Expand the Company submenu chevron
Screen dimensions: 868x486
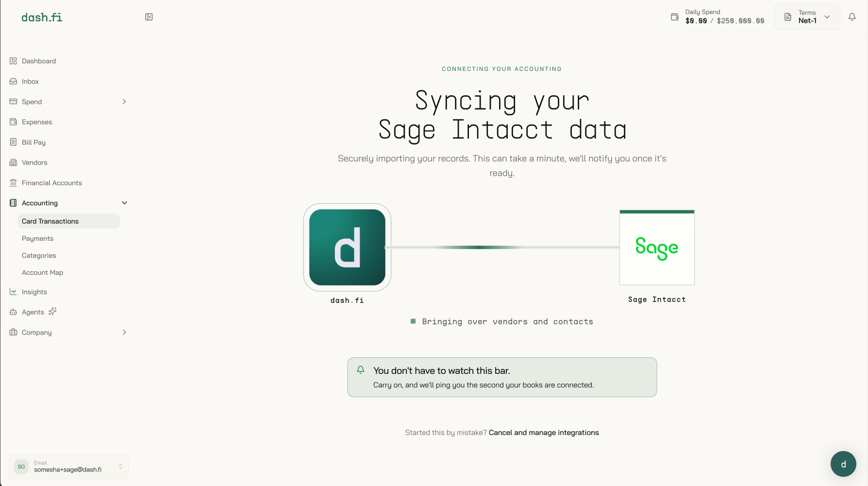124,333
